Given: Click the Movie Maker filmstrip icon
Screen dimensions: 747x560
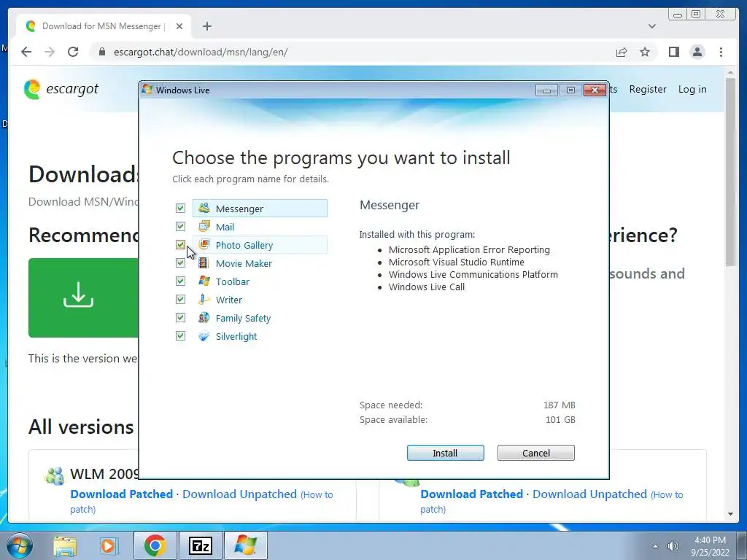Looking at the screenshot, I should point(204,262).
